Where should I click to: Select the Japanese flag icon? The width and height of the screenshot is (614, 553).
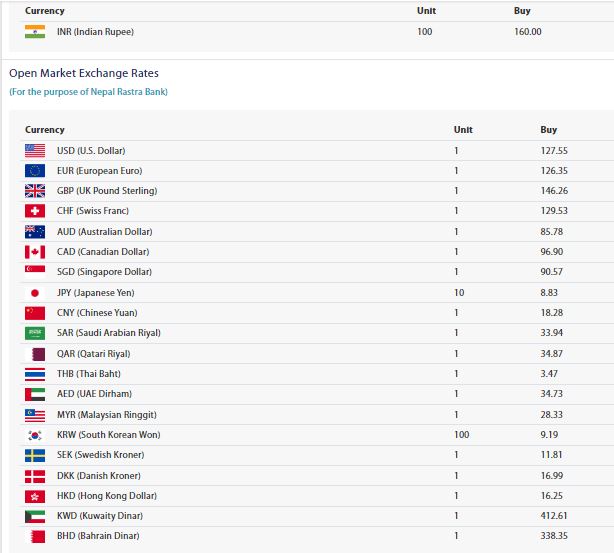tap(35, 293)
